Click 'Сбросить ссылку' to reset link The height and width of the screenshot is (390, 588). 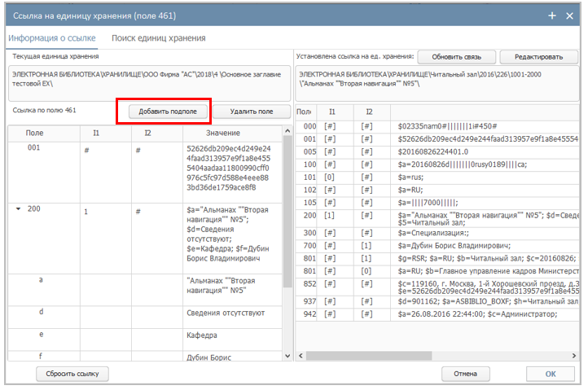[x=72, y=374]
